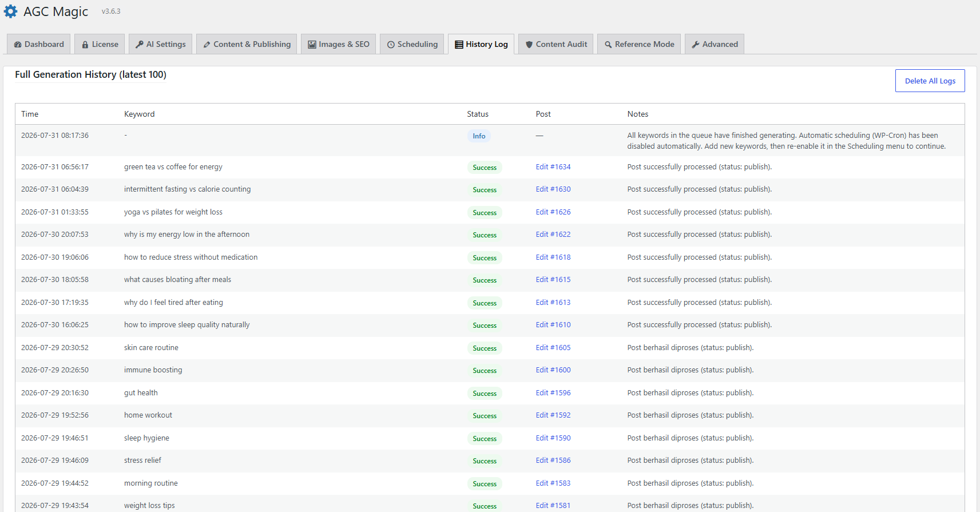The width and height of the screenshot is (980, 512).
Task: Click the Scheduling tab's clock icon
Action: tap(391, 45)
